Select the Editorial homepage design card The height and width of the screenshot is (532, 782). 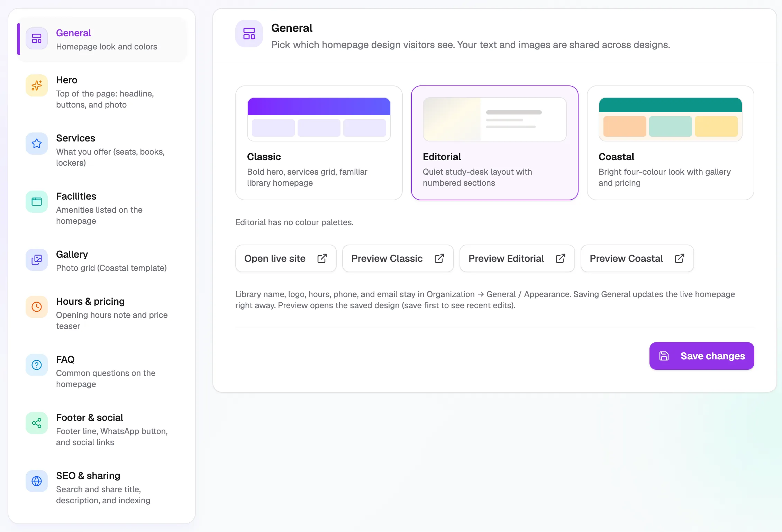[495, 143]
